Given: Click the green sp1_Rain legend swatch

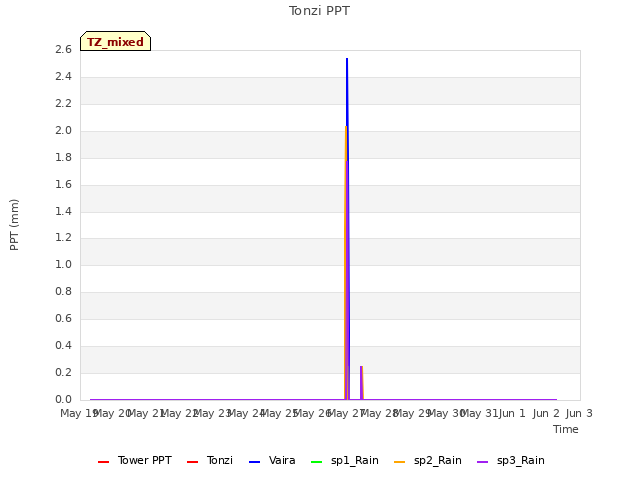Looking at the screenshot, I should tap(316, 462).
